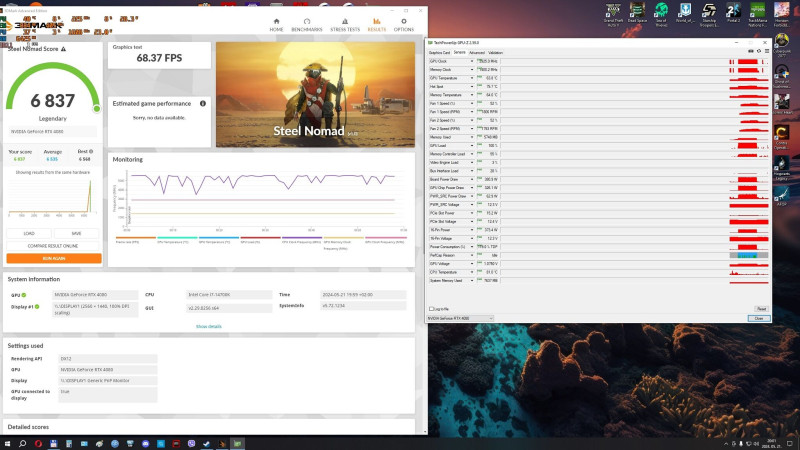
Task: Click the Opera browser taskbar icon
Action: click(x=38, y=443)
